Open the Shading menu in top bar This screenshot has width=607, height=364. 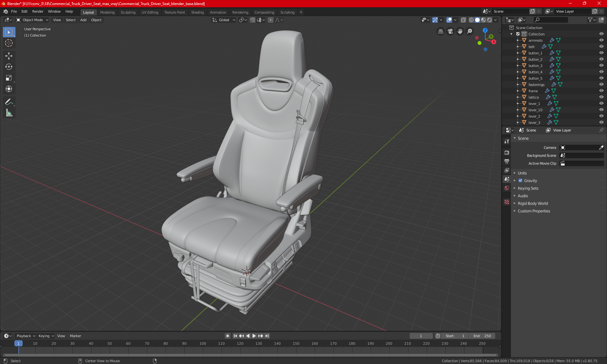click(x=197, y=12)
